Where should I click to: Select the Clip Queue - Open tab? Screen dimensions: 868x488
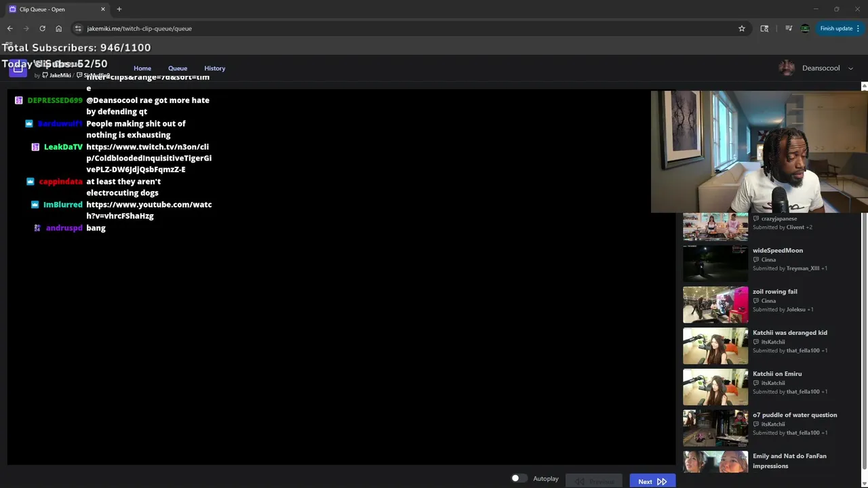pyautogui.click(x=57, y=9)
